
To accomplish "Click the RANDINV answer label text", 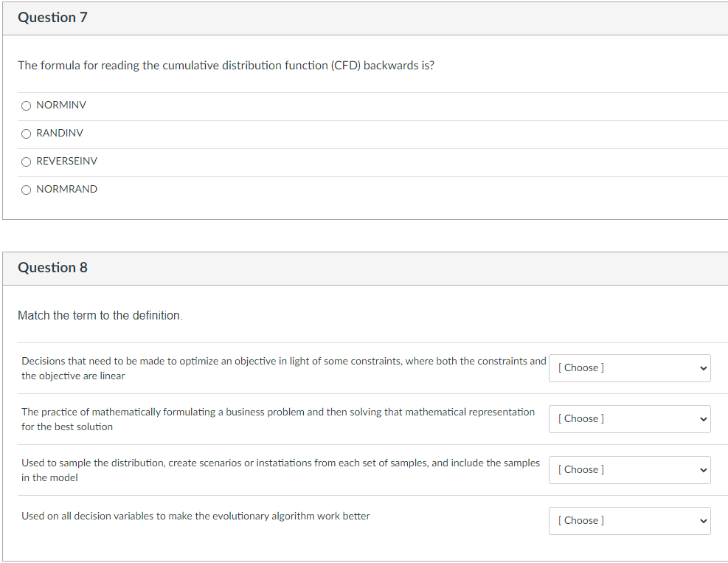I will [x=60, y=134].
